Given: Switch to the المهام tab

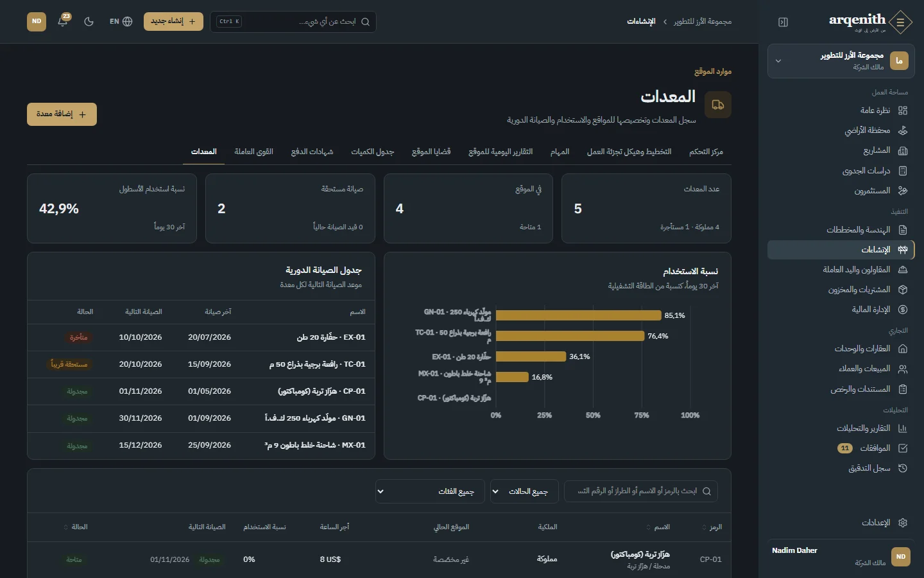Looking at the screenshot, I should coord(560,152).
